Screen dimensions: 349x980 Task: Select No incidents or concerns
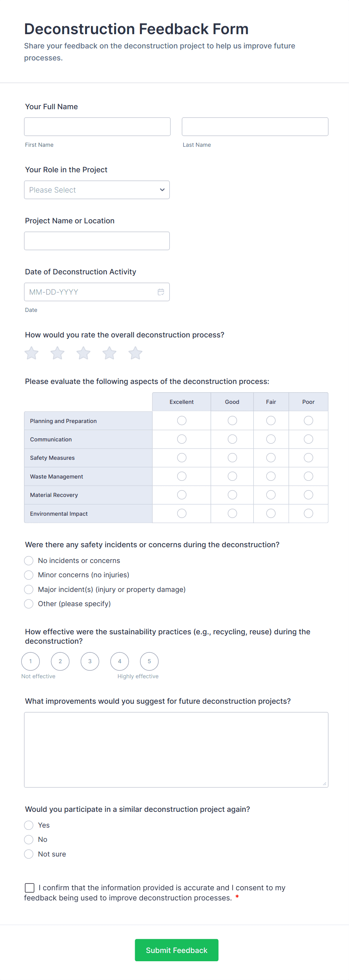tap(29, 560)
